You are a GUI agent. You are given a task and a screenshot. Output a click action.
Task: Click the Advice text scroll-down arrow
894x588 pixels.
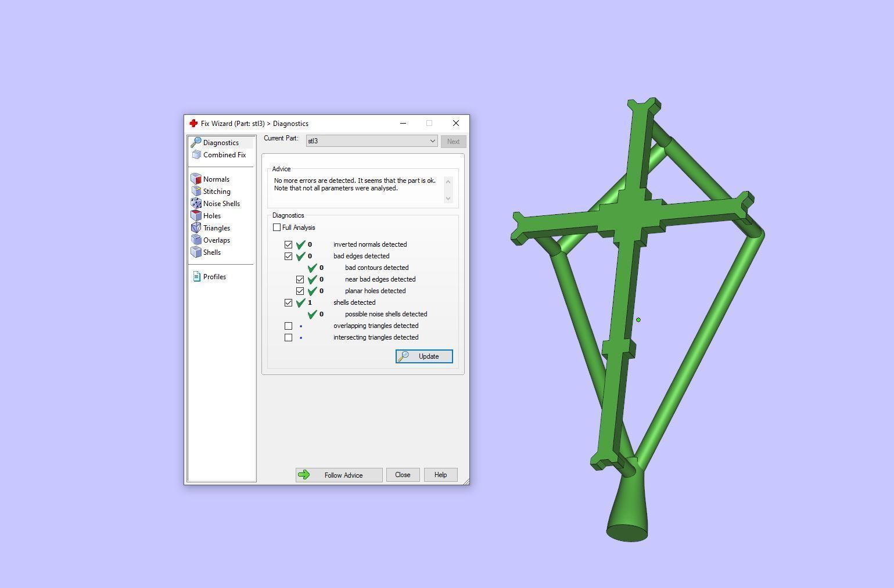point(448,199)
